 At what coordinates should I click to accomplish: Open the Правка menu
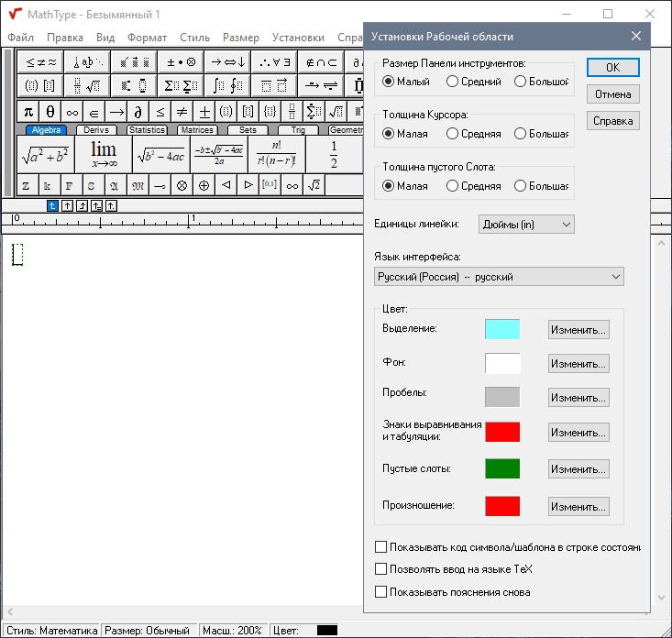(x=65, y=38)
